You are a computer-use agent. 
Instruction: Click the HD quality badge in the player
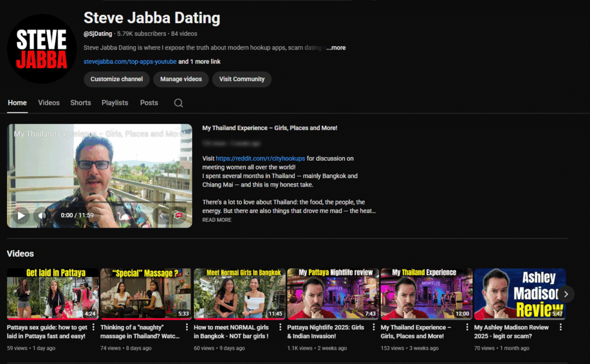click(x=178, y=215)
